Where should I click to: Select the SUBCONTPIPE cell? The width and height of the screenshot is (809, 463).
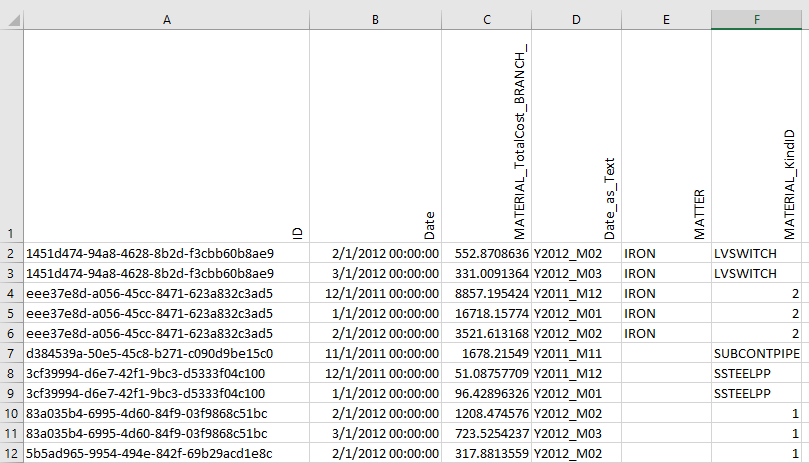point(759,353)
